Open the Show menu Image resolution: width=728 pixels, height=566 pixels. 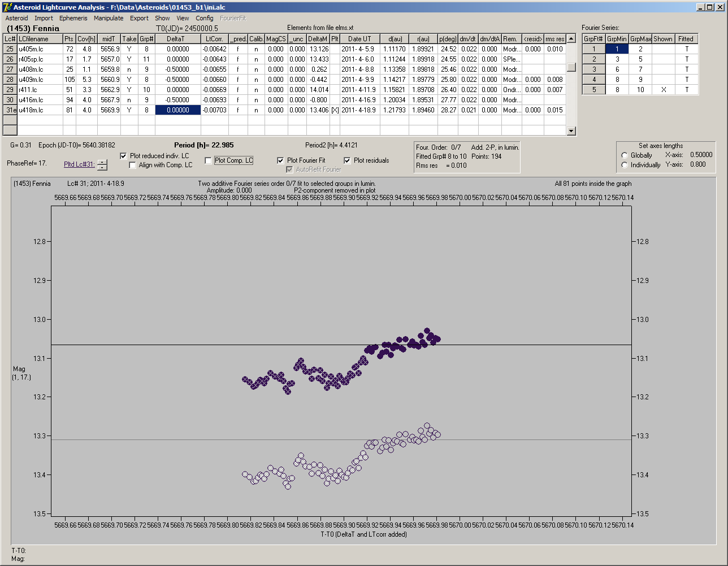coord(162,18)
